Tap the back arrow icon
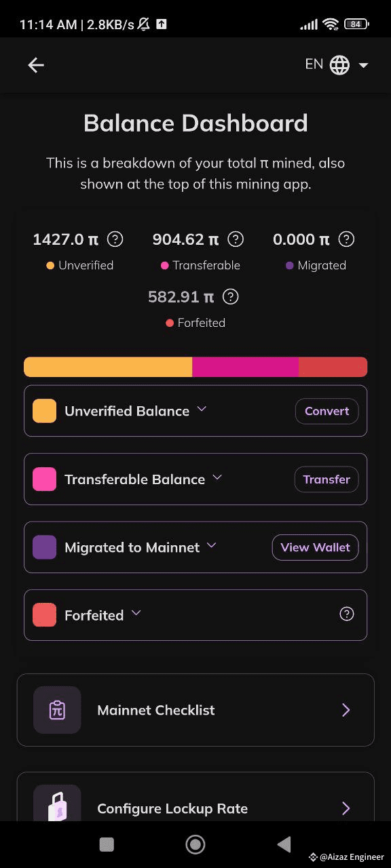This screenshot has height=868, width=391. (36, 65)
